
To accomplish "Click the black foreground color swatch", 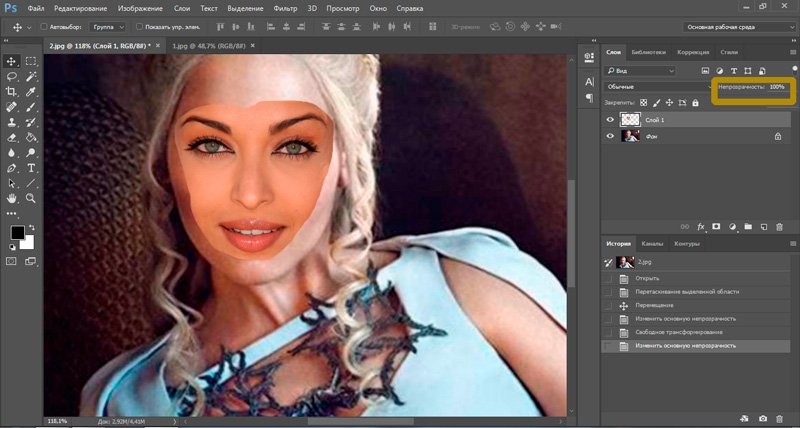I will coord(17,232).
